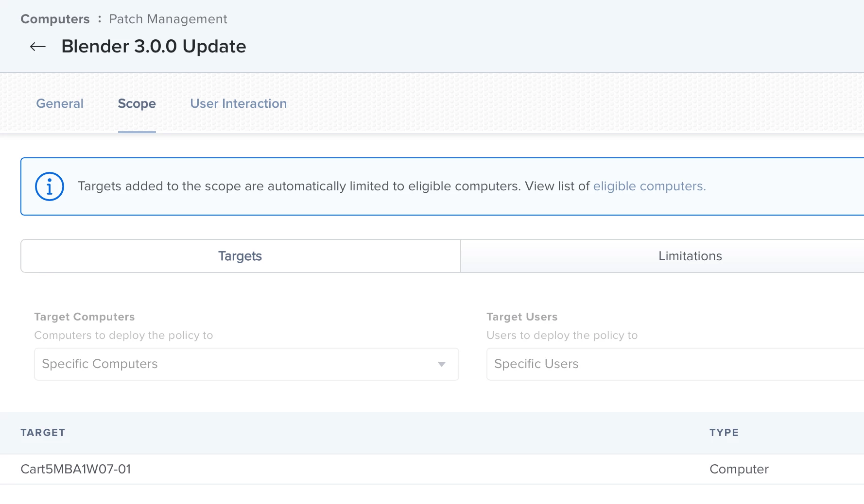
Task: Click the Target Computers label
Action: 85,317
